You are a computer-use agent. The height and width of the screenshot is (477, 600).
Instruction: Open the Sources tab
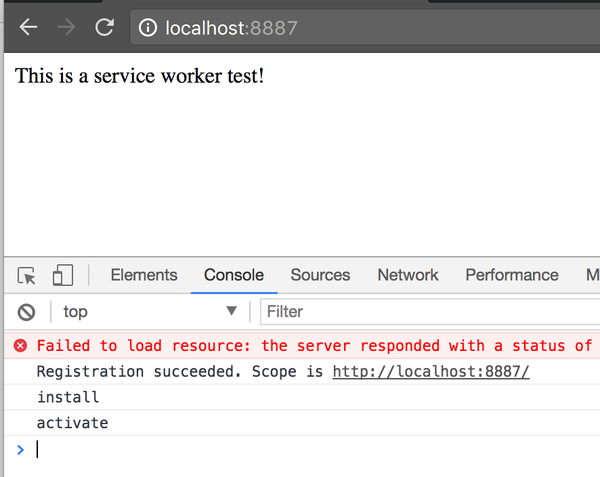tap(320, 275)
